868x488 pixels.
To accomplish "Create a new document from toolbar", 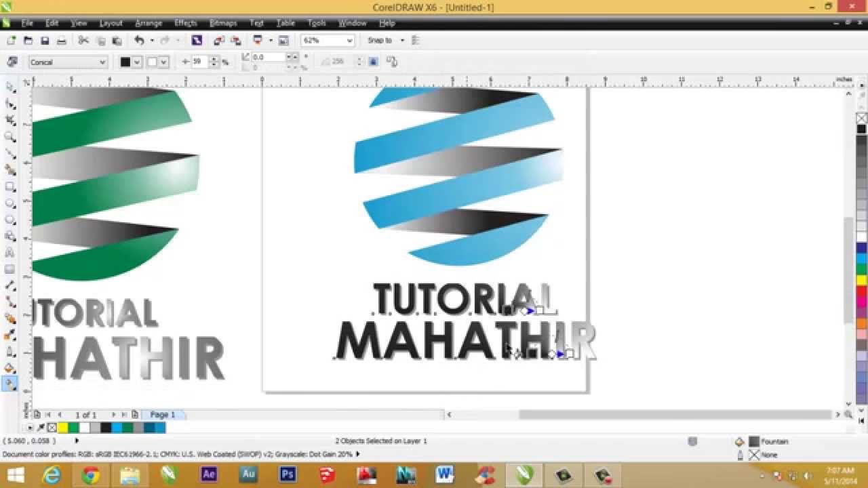I will 12,41.
